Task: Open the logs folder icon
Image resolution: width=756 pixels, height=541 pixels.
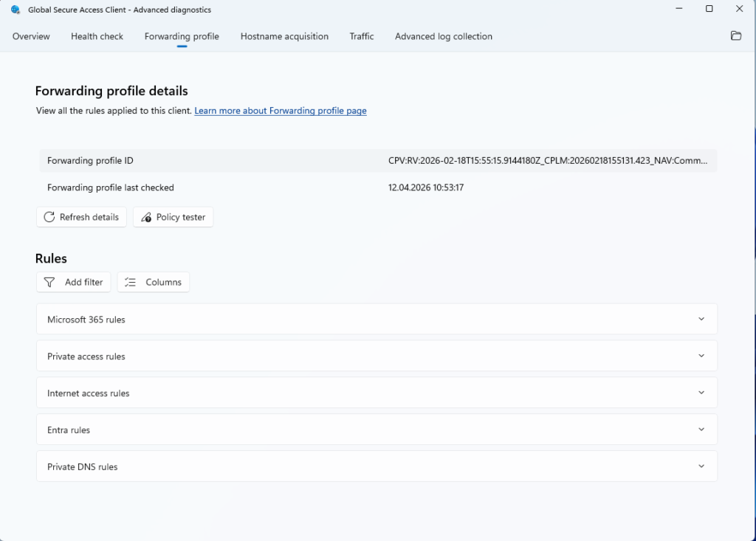Action: pyautogui.click(x=736, y=35)
